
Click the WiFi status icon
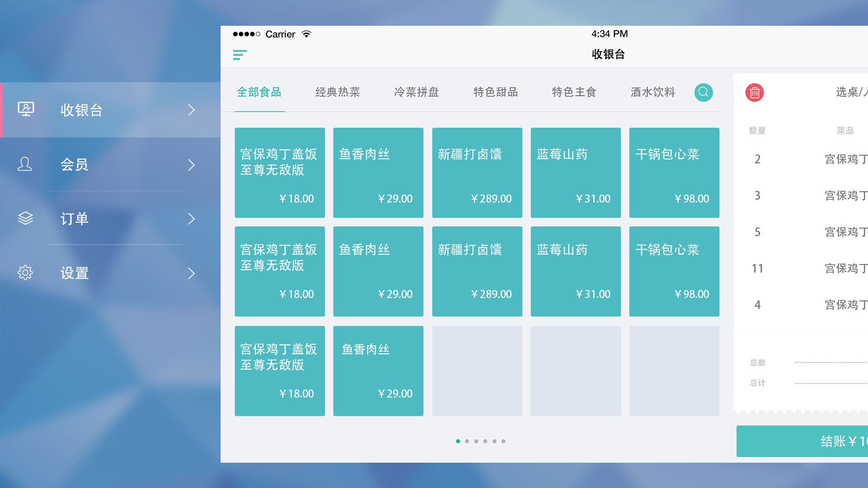pos(307,34)
